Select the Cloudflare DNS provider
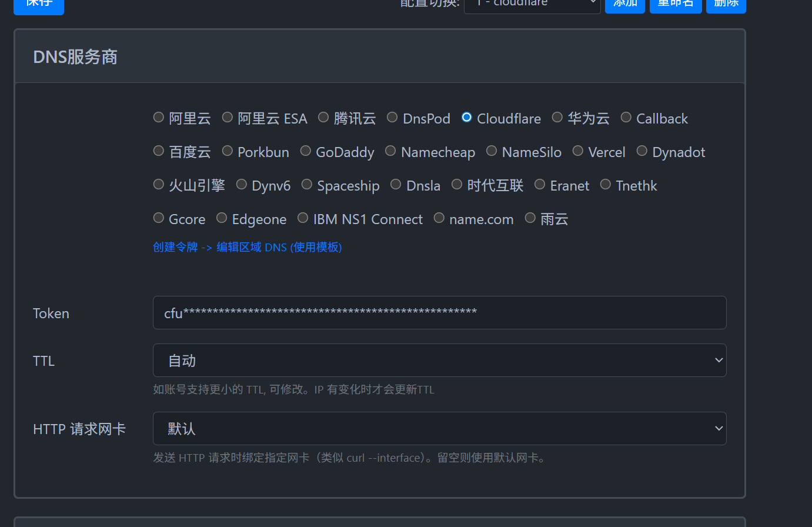This screenshot has width=812, height=527. point(466,117)
